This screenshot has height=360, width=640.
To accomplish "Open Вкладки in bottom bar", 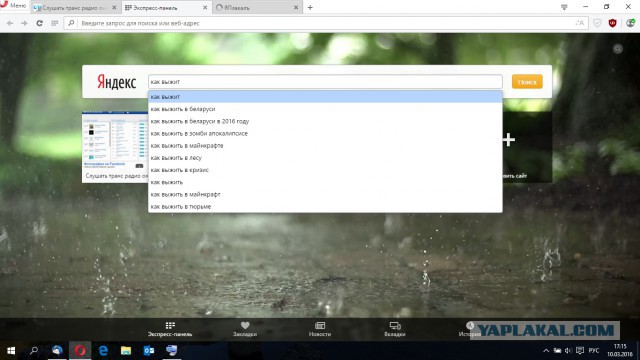I will coord(395,329).
